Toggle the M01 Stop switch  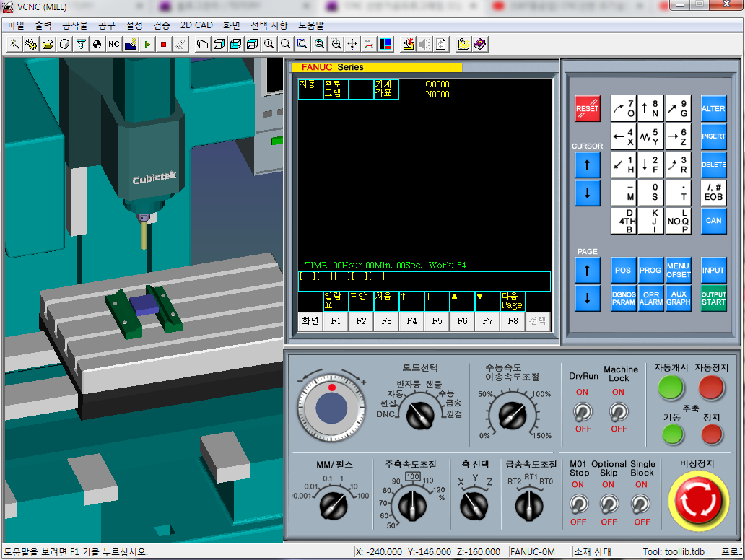579,504
